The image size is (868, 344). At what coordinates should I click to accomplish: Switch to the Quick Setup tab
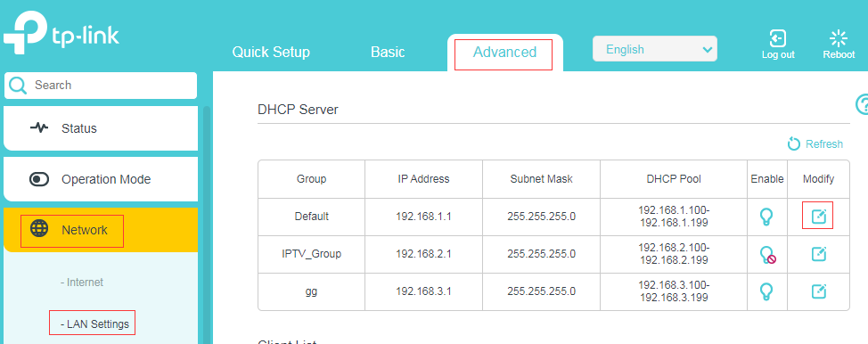tap(271, 52)
